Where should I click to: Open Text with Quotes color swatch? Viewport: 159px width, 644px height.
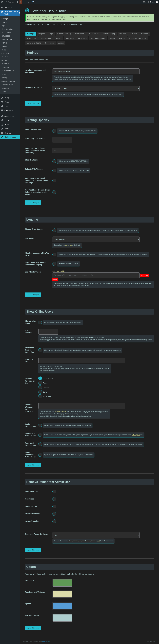pyautogui.click(x=62, y=617)
